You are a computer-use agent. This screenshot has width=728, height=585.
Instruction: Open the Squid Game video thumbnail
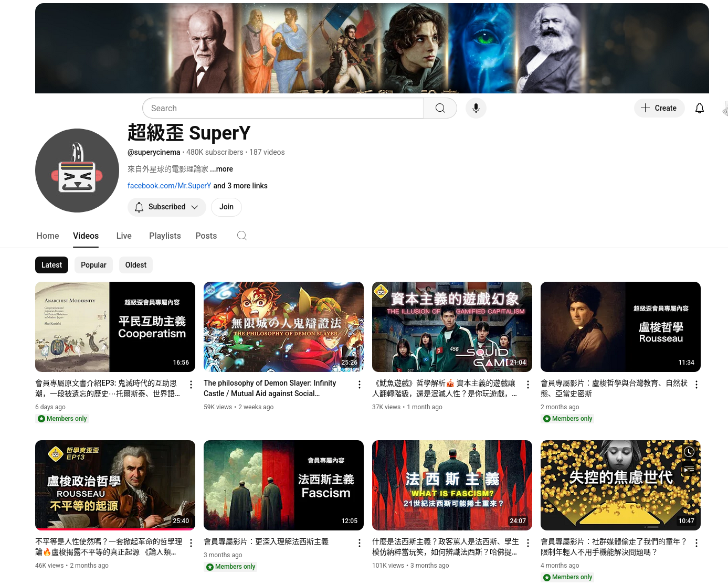click(452, 327)
